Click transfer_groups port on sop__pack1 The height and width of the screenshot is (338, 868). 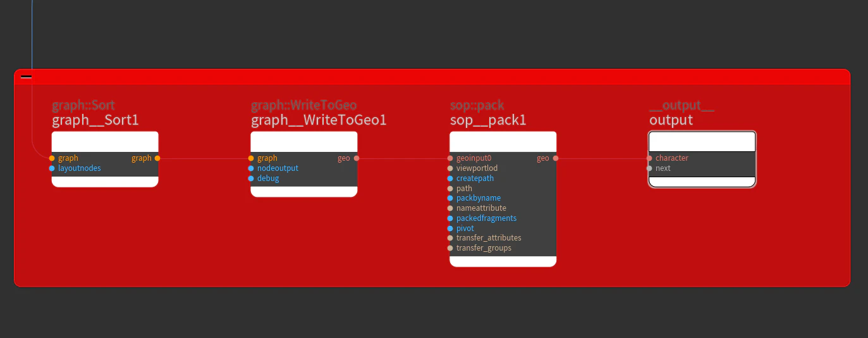[450, 248]
